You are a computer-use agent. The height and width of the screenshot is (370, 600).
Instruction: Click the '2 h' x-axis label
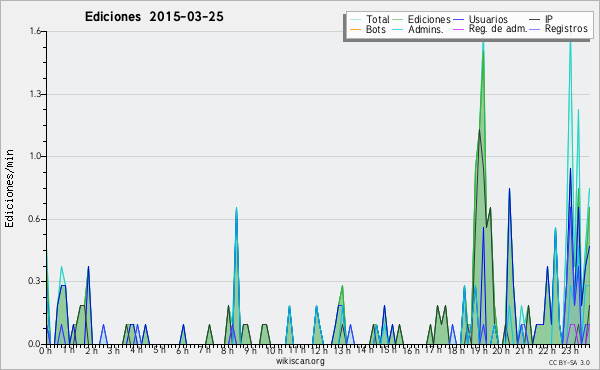coord(91,351)
